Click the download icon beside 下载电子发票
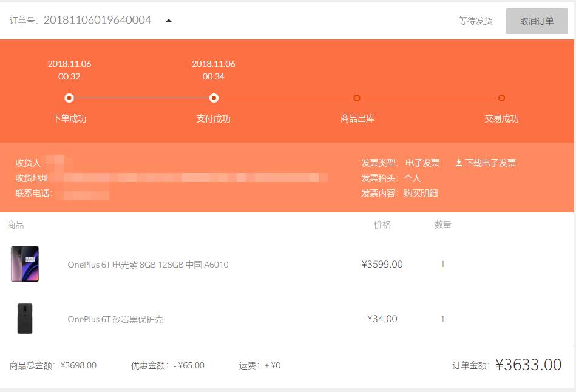576x392 pixels. (459, 163)
